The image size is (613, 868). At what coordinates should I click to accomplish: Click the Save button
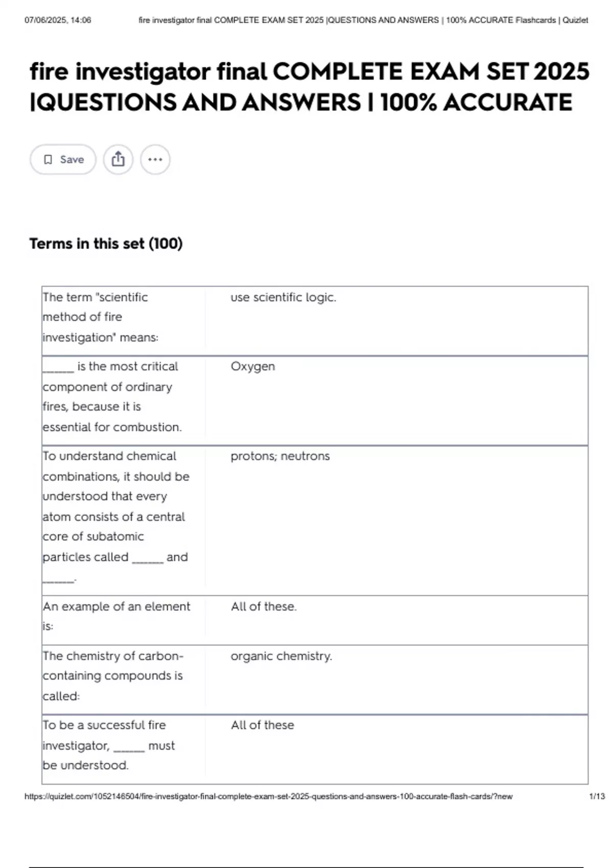63,159
